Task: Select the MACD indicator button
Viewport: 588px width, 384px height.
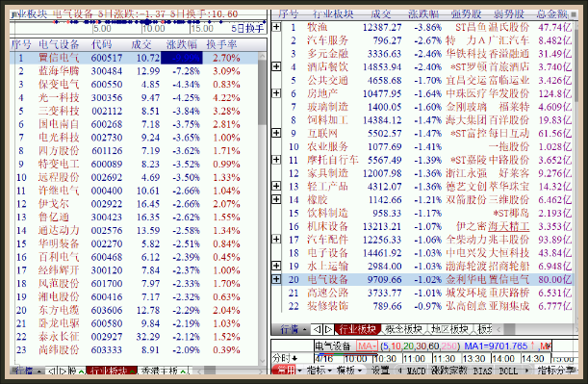Action: [416, 371]
